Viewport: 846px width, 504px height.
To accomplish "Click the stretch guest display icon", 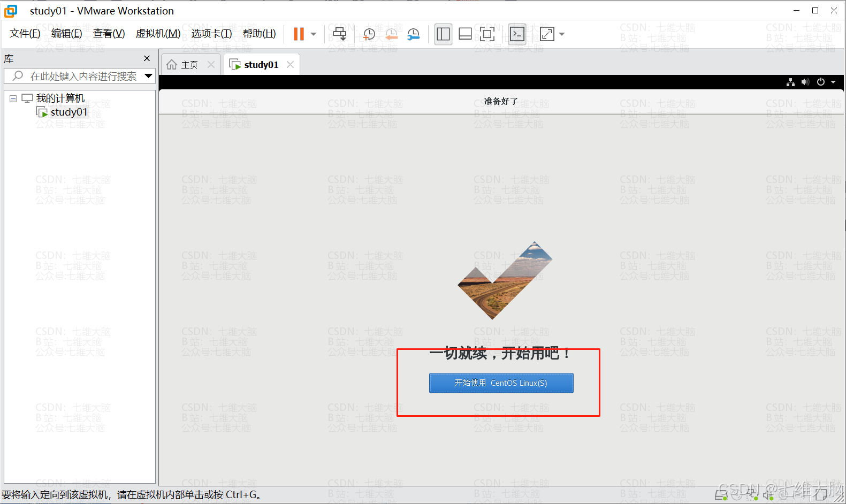I will [x=547, y=34].
